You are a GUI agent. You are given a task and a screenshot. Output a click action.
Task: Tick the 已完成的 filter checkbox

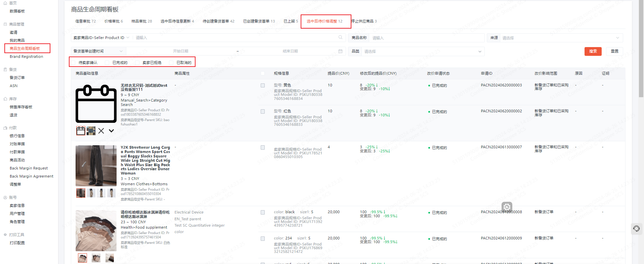coord(107,63)
